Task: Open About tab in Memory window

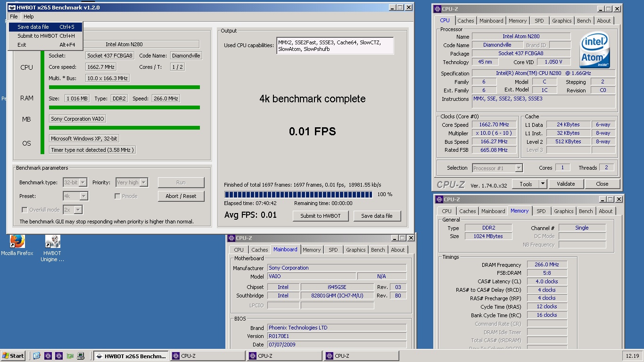Action: (x=606, y=211)
